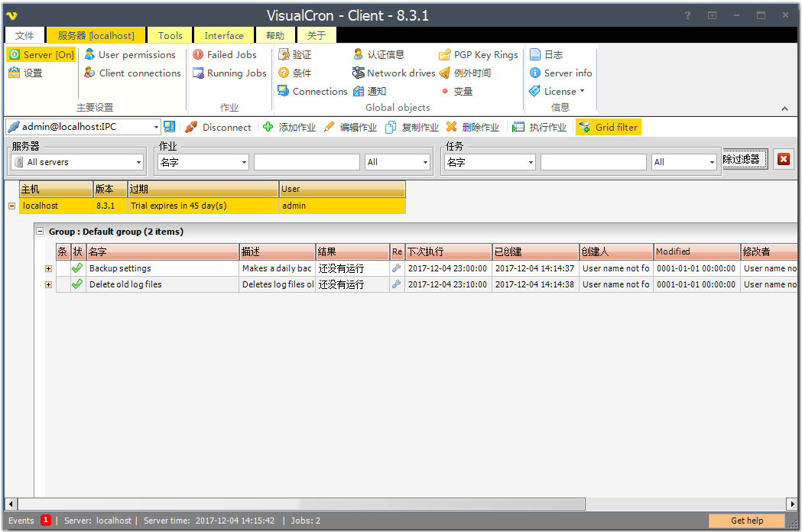Open 通知 notifications
Image resolution: width=802 pixels, height=532 pixels.
tap(369, 92)
